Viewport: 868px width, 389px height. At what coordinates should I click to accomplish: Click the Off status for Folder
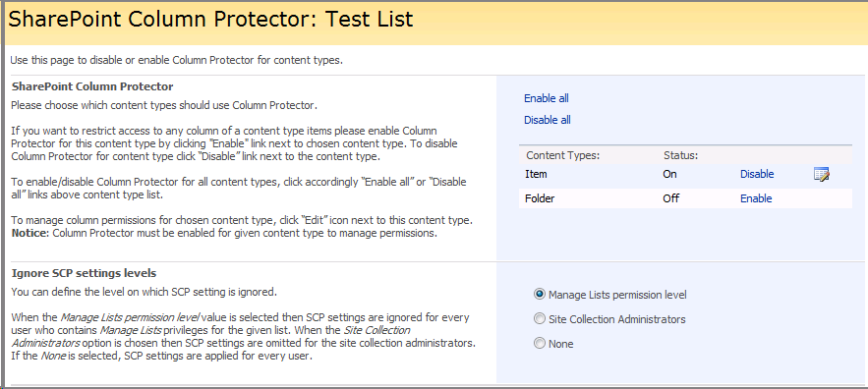(x=671, y=198)
